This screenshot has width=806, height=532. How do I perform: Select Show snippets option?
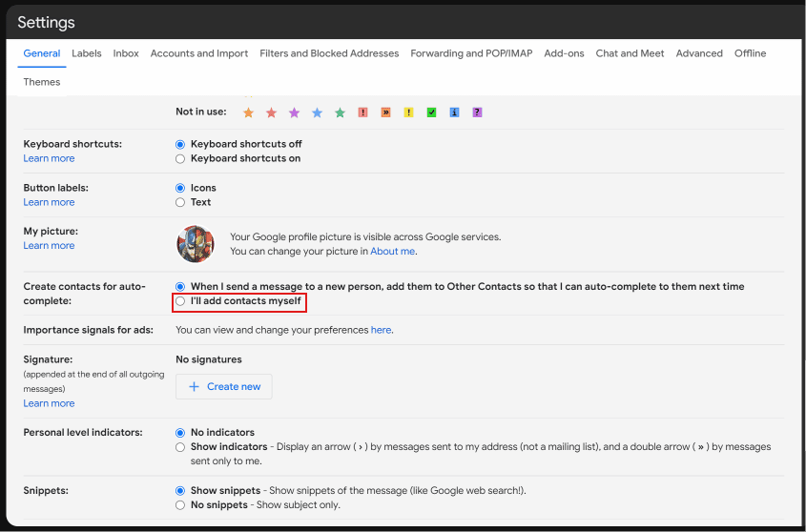tap(180, 491)
